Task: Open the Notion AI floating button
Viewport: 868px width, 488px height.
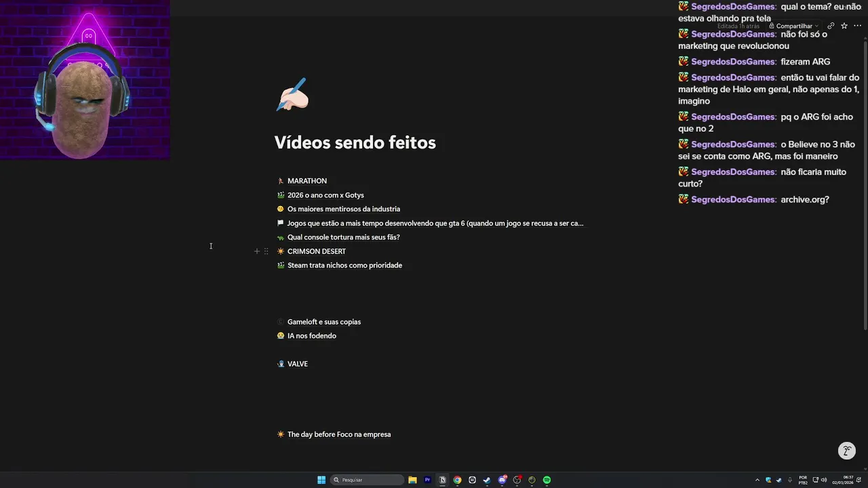Action: pos(847,451)
